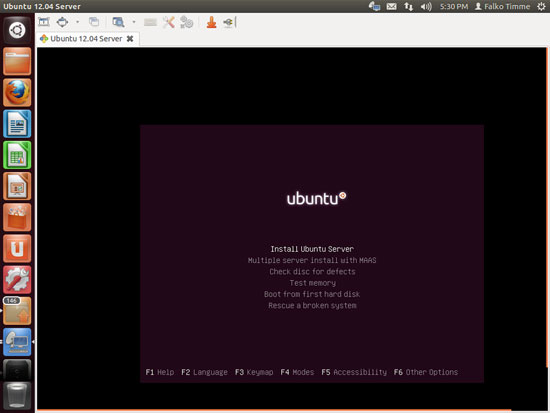Click the orange minimize window arrow icon
Screen dimensions: 550x413
coord(211,22)
